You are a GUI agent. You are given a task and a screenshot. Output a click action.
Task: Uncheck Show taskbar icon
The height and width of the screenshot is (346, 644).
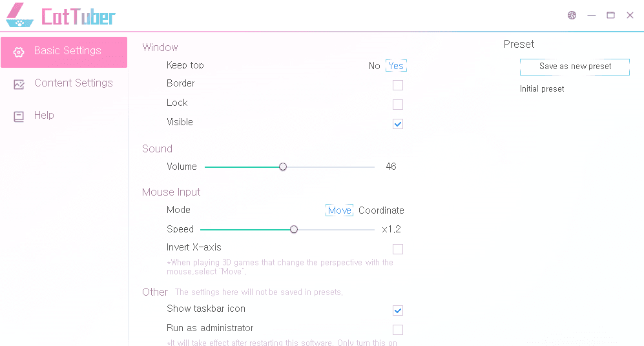[x=398, y=310]
